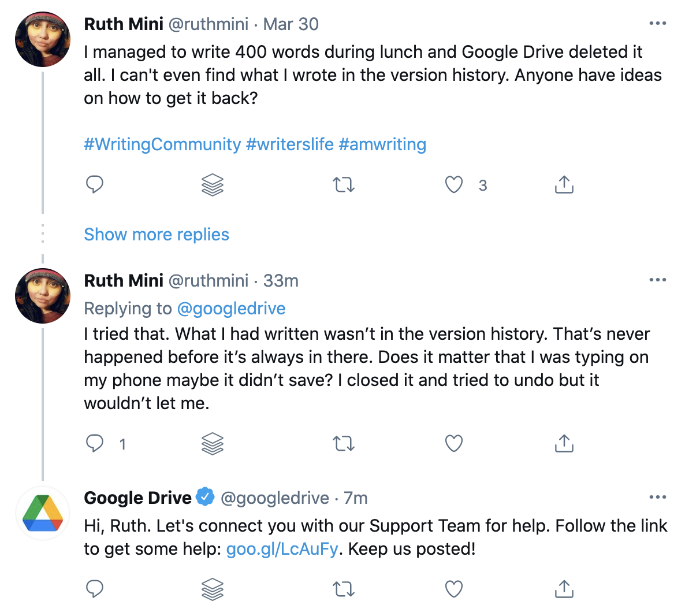Reply to the Google Drive support tweet
The width and height of the screenshot is (685, 616).
click(x=95, y=588)
